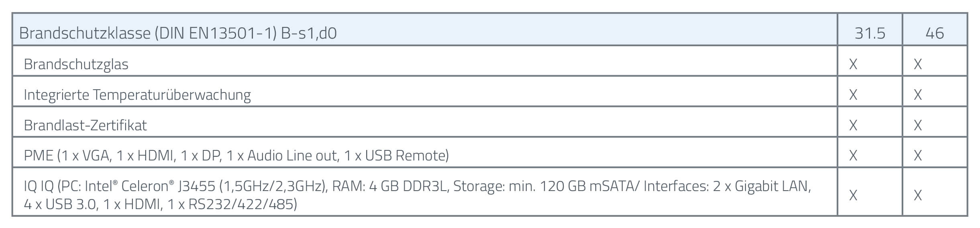Select the 31.5 column header
Viewport: 980px width, 228px height.
click(x=870, y=33)
